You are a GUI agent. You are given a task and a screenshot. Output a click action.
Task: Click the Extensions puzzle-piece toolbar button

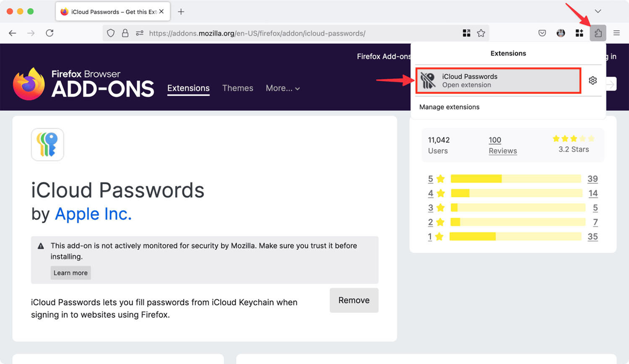598,33
